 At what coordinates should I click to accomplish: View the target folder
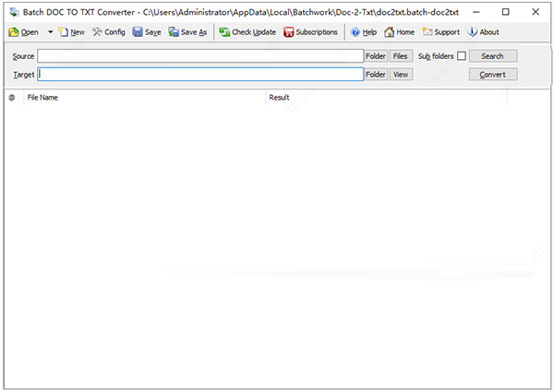[401, 75]
